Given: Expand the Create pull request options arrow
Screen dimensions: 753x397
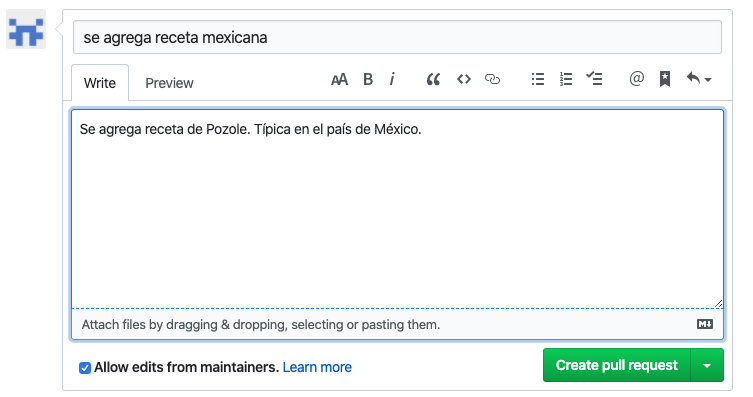Looking at the screenshot, I should pyautogui.click(x=707, y=365).
